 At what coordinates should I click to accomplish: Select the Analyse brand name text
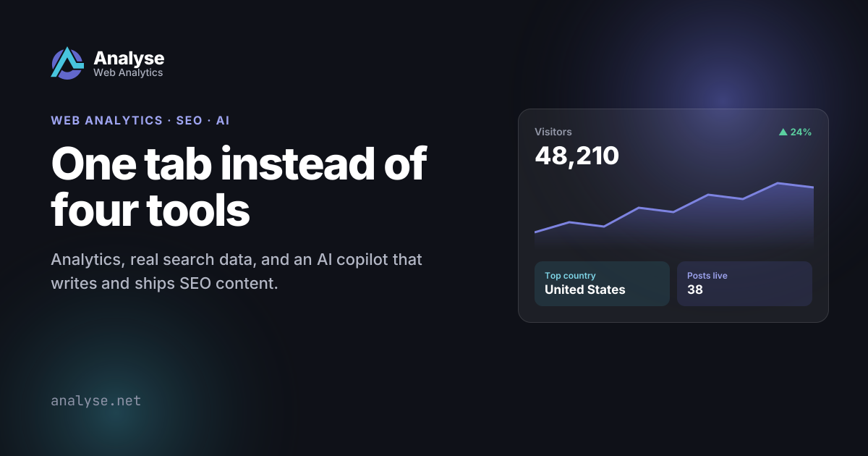coord(129,58)
